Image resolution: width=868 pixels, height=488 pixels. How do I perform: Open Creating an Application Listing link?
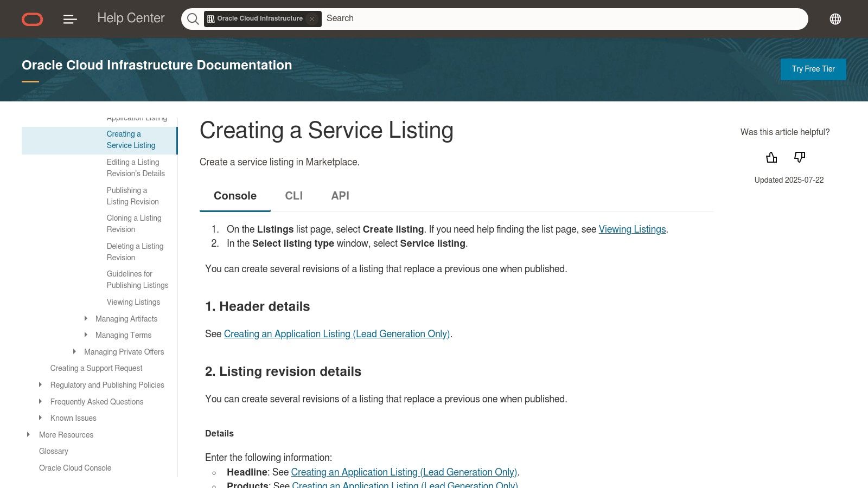coord(337,333)
